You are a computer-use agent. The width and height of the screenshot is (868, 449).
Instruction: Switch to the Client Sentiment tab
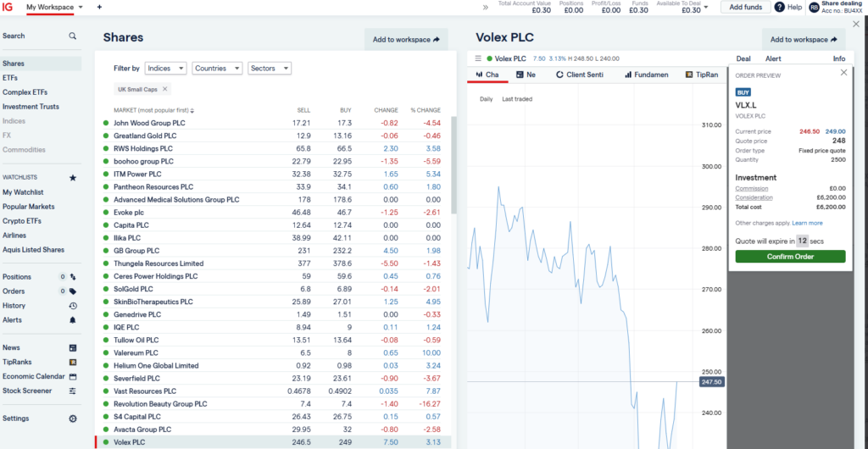(580, 75)
